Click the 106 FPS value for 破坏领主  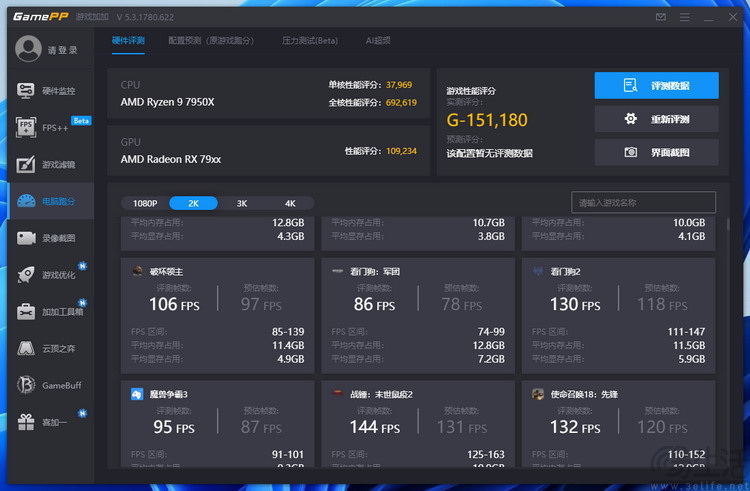click(174, 304)
